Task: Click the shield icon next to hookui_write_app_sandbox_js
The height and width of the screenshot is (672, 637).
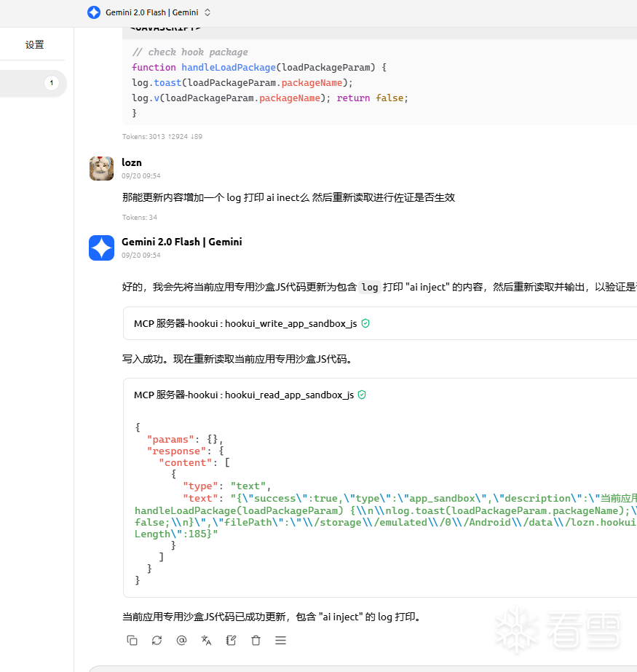Action: click(365, 323)
